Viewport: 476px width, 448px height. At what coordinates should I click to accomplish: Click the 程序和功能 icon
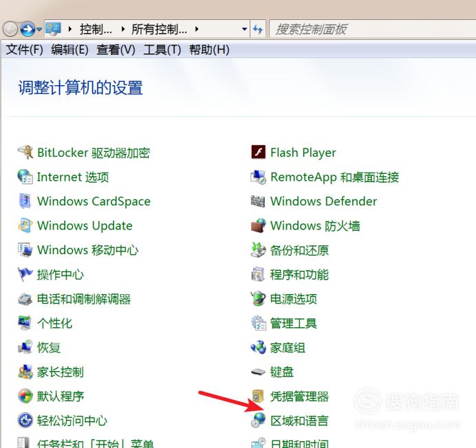click(259, 274)
